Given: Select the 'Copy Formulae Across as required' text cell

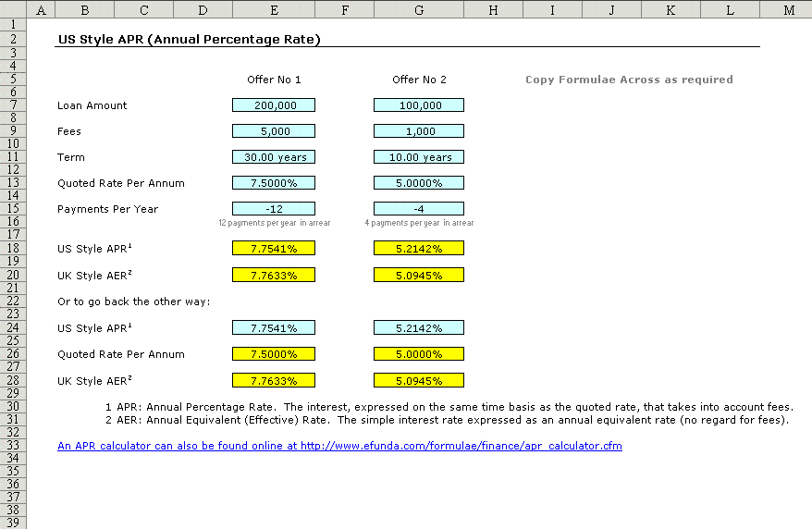Looking at the screenshot, I should [x=629, y=80].
